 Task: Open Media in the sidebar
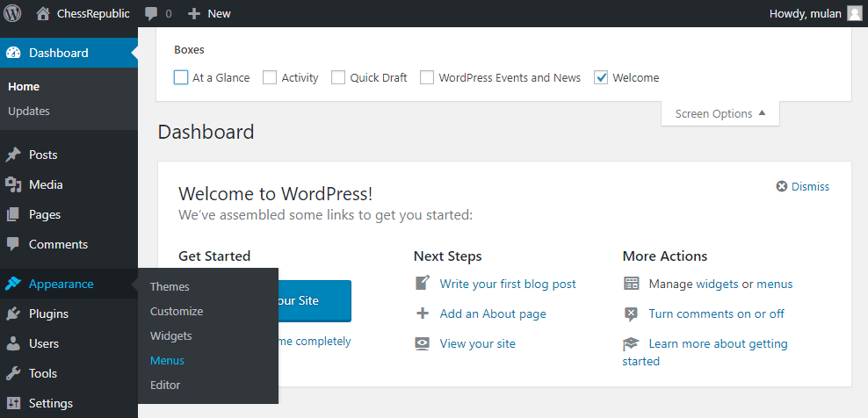(x=46, y=185)
